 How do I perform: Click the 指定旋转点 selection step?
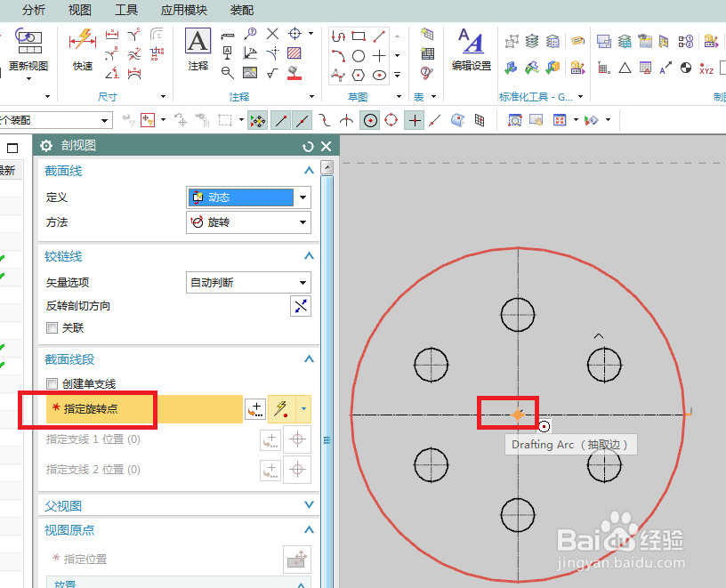(144, 409)
